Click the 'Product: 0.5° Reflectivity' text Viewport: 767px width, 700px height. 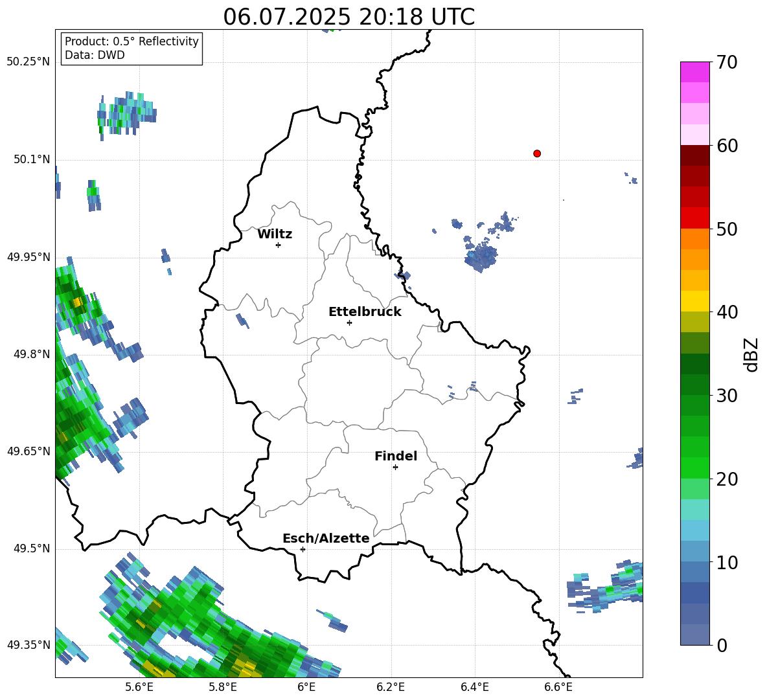point(132,41)
